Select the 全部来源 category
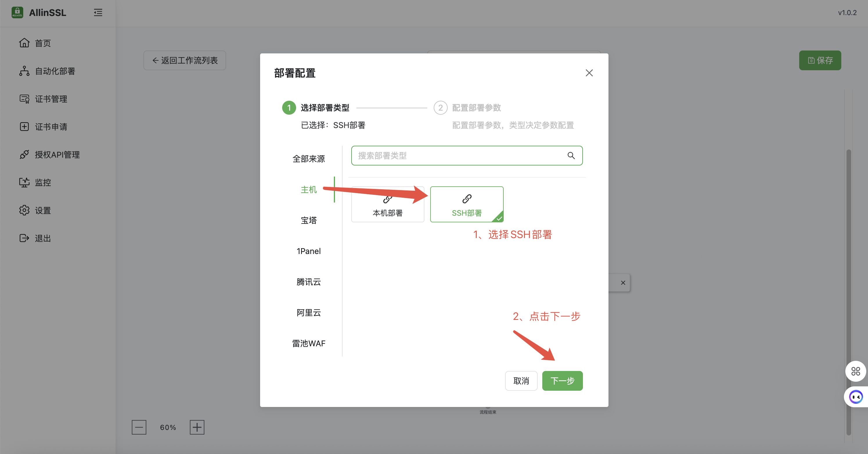The width and height of the screenshot is (868, 454). (x=308, y=159)
